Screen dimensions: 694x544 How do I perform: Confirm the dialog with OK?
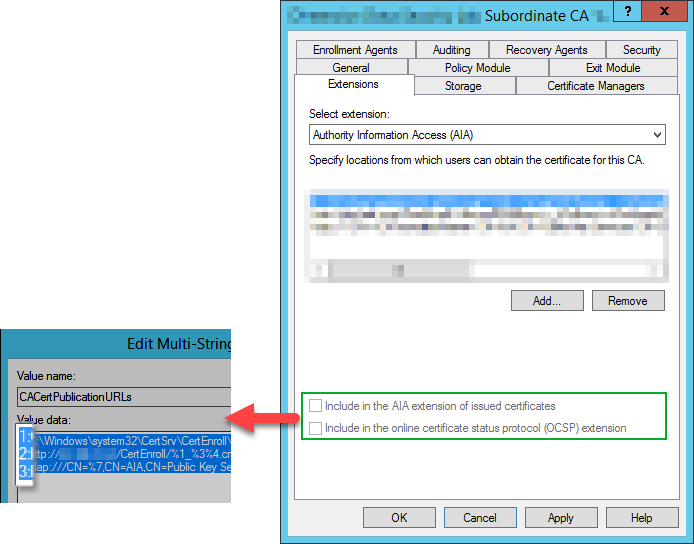(x=399, y=517)
